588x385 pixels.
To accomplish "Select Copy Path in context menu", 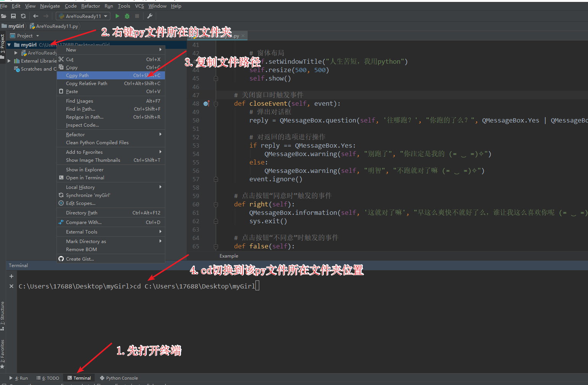I will (111, 75).
